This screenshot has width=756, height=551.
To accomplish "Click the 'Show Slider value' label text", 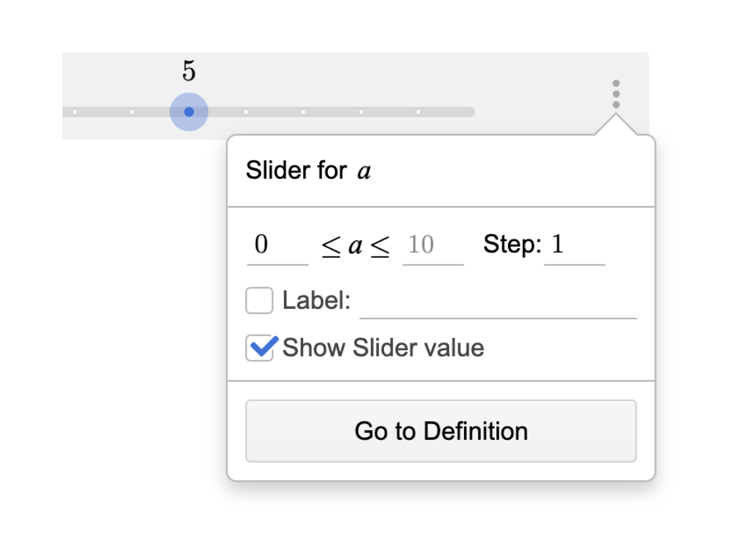I will tap(383, 348).
